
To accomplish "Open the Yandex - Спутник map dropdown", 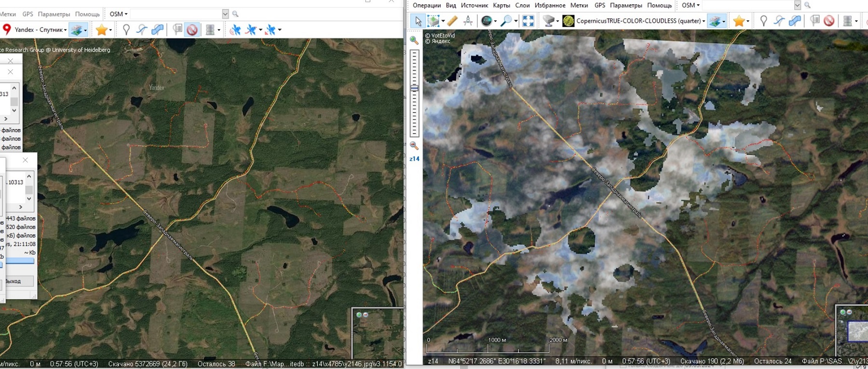I will click(65, 30).
